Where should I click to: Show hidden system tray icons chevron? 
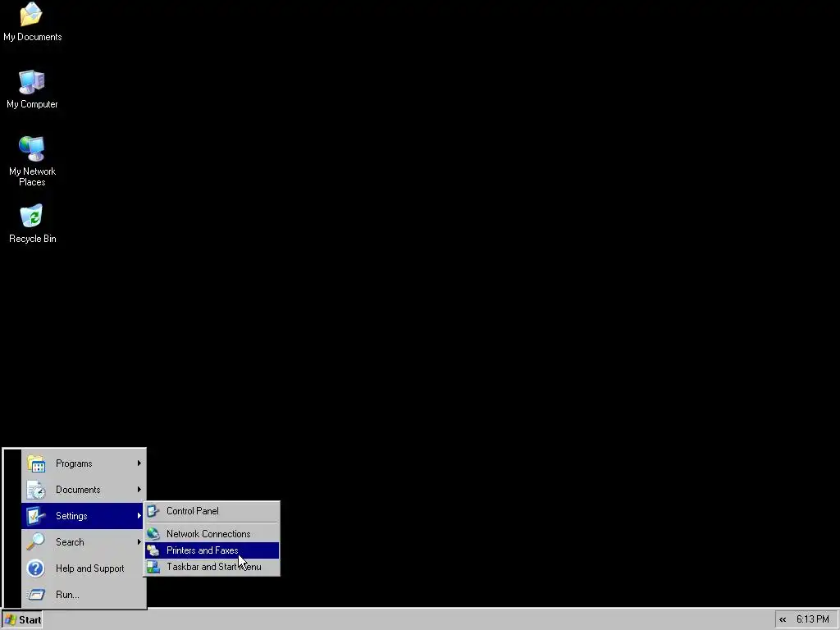pyautogui.click(x=783, y=620)
